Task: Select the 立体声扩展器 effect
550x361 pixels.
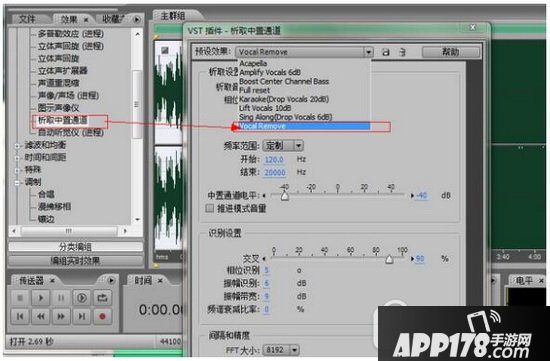Action: [x=63, y=71]
